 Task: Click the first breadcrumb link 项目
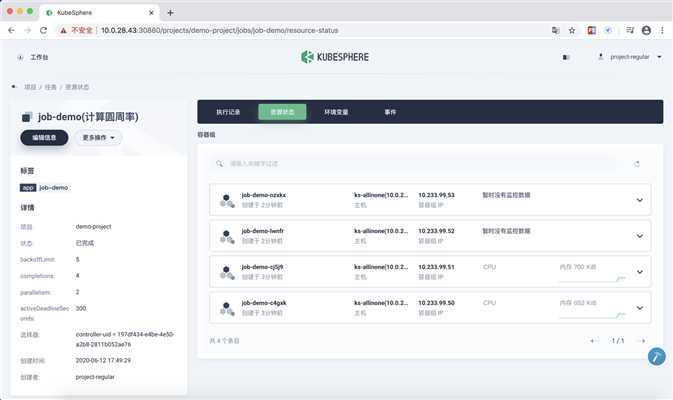(x=30, y=87)
